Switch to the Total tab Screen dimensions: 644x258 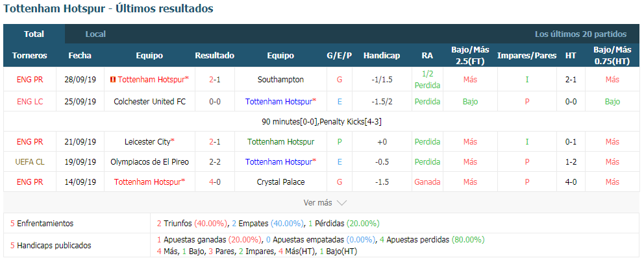(x=34, y=34)
